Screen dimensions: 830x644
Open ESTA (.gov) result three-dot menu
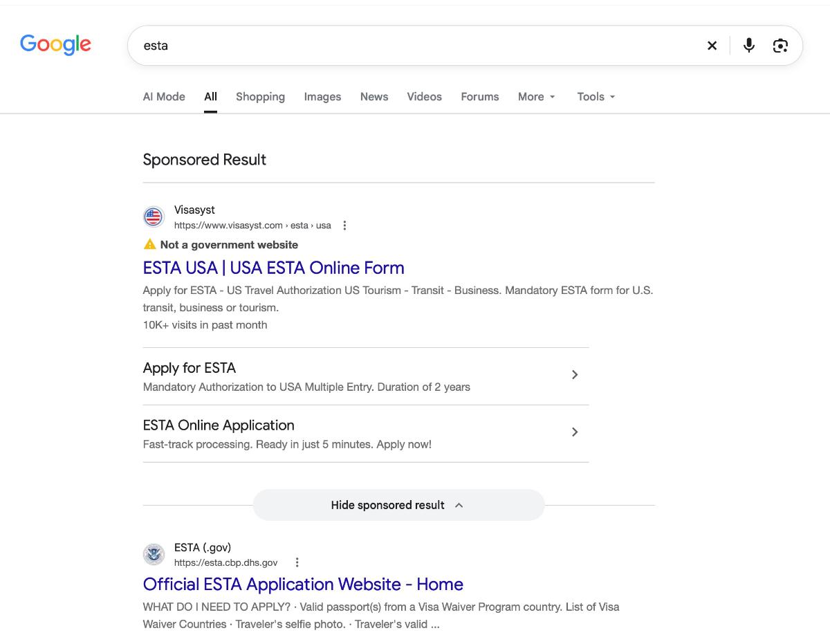(x=297, y=562)
